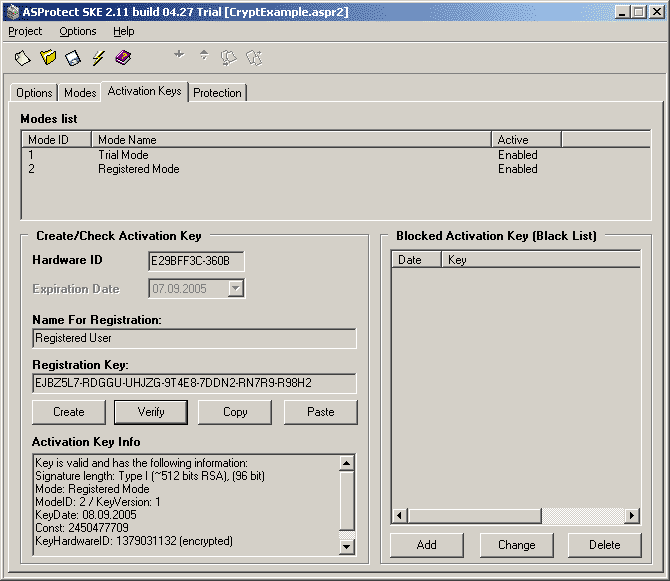This screenshot has height=581, width=670.
Task: Click the 'KeyDate: 08.09.2005' line
Action: pyautogui.click(x=86, y=515)
